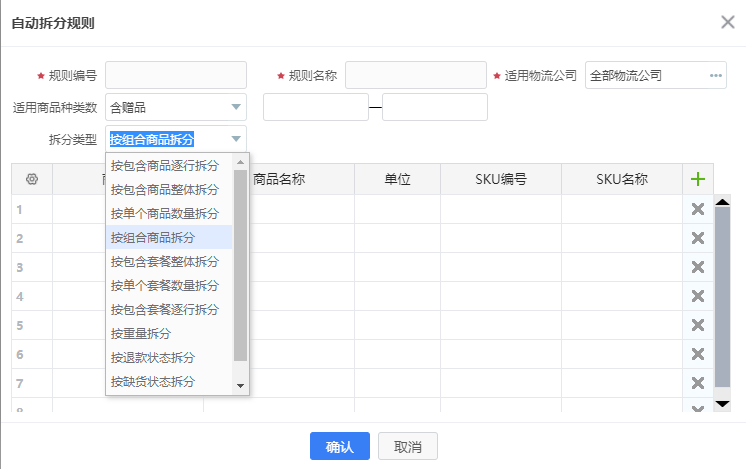This screenshot has width=746, height=469.
Task: Click the green plus add-row icon
Action: 697,179
